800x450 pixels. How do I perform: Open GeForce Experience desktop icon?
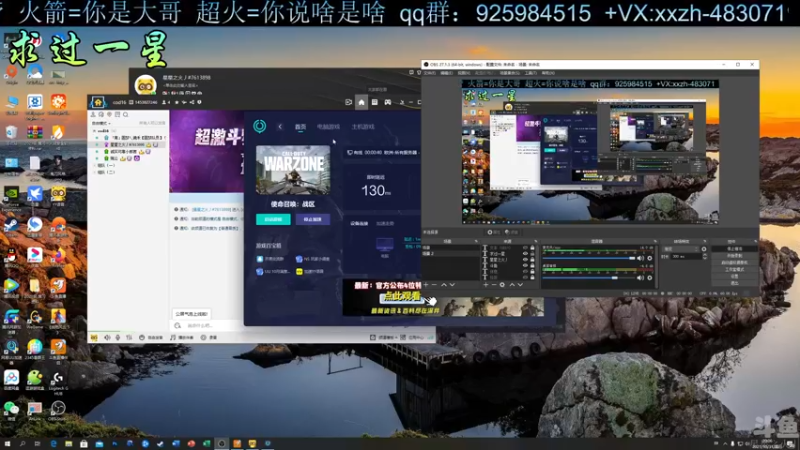tap(11, 197)
